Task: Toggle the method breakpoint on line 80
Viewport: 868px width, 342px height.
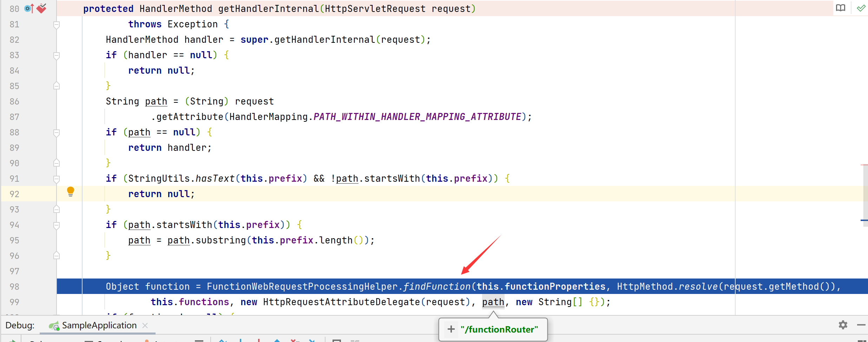Action: click(x=41, y=8)
